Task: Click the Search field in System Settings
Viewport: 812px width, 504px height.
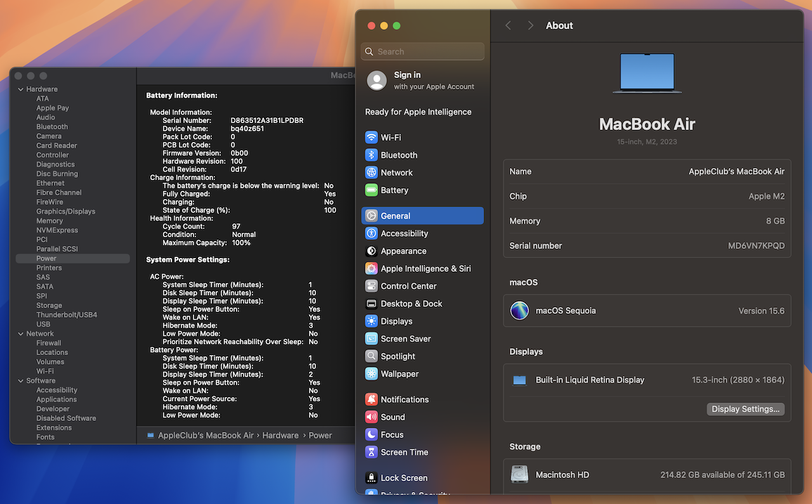Action: pyautogui.click(x=422, y=51)
